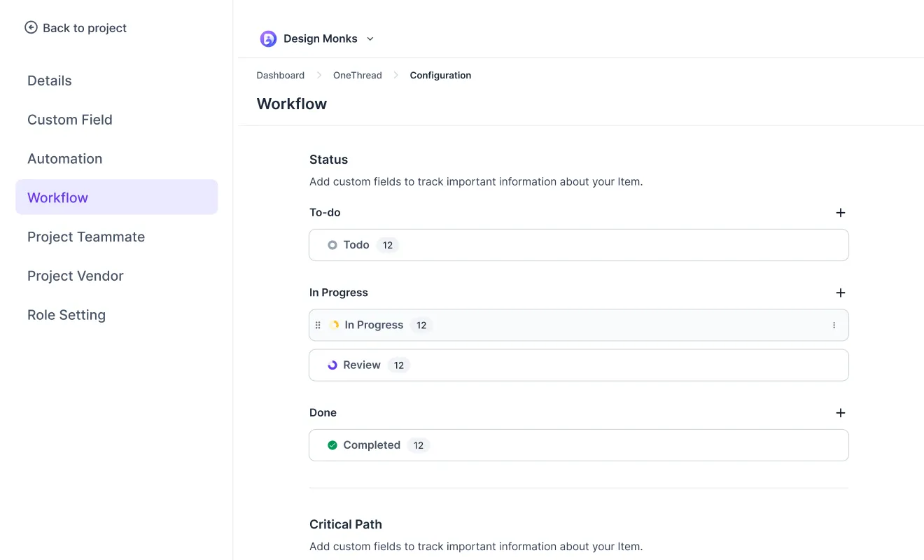
Task: Click the Back to project link
Action: [76, 28]
